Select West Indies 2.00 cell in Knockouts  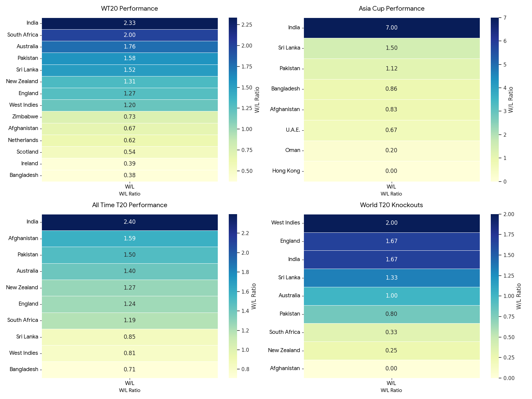click(x=392, y=223)
